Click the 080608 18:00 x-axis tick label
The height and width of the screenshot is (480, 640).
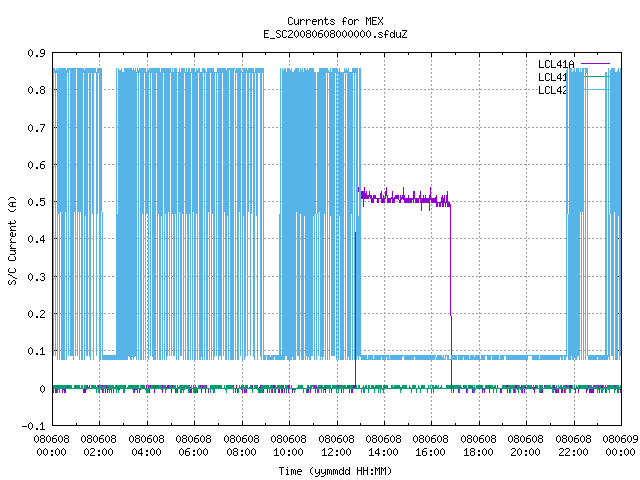pyautogui.click(x=478, y=445)
